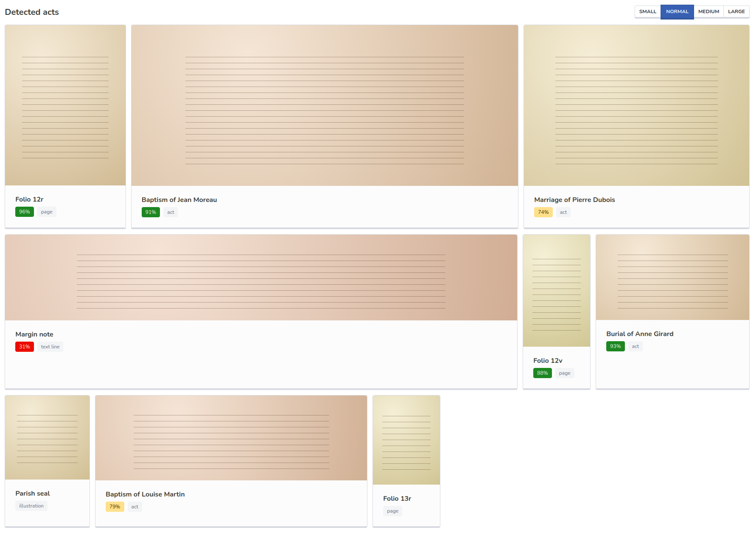Viewport: 756px width, 533px height.
Task: Click the 'text line' type tag
Action: pos(50,347)
